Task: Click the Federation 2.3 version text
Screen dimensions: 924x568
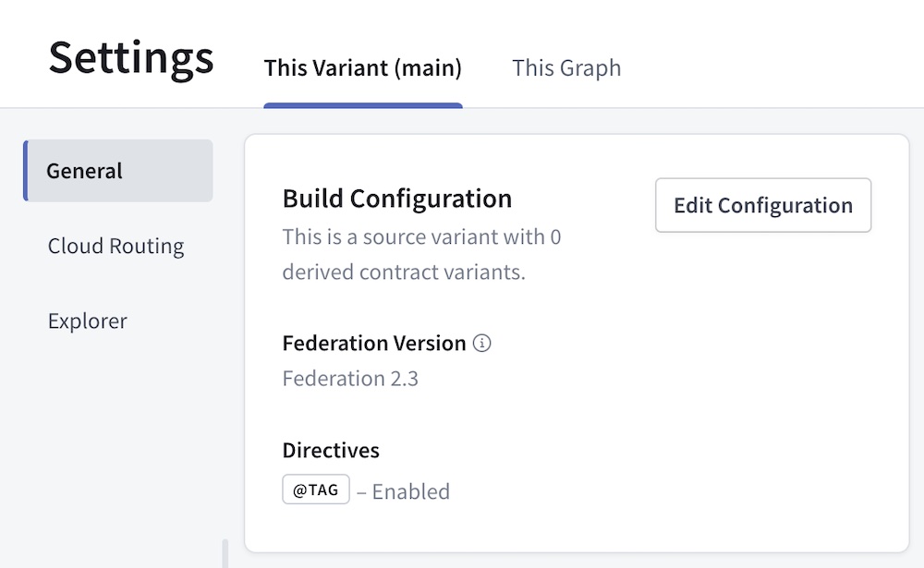Action: coord(350,378)
